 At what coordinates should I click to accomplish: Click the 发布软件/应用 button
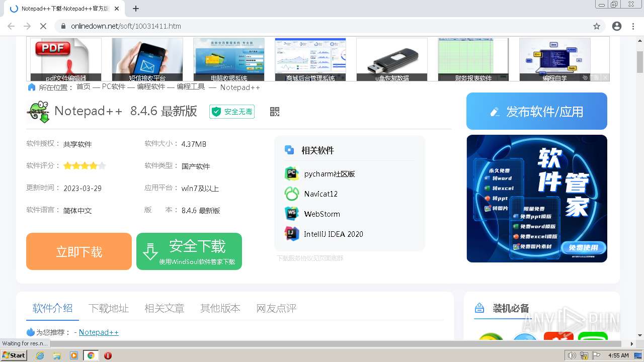coord(537,111)
